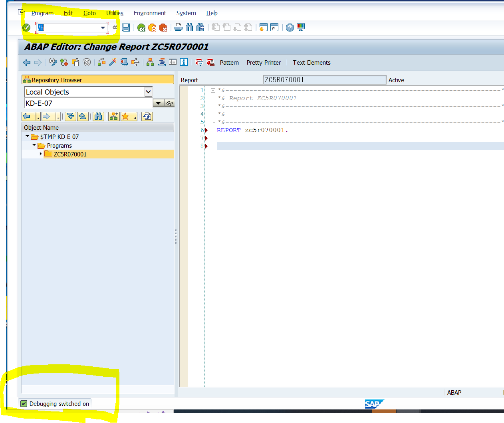Screen dimensions: 504x423
Task: Click the green Back icon in the standard toolbar
Action: click(141, 28)
